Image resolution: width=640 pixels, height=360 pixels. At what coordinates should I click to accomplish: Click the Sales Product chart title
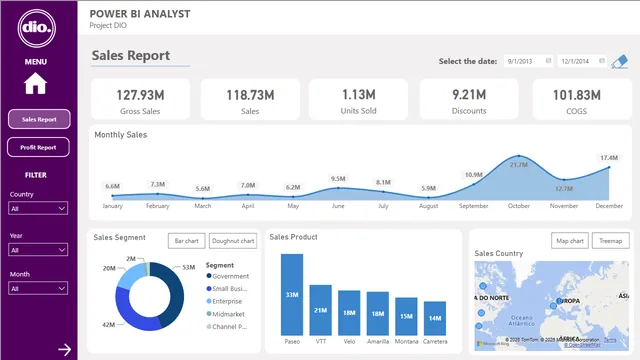point(293,237)
